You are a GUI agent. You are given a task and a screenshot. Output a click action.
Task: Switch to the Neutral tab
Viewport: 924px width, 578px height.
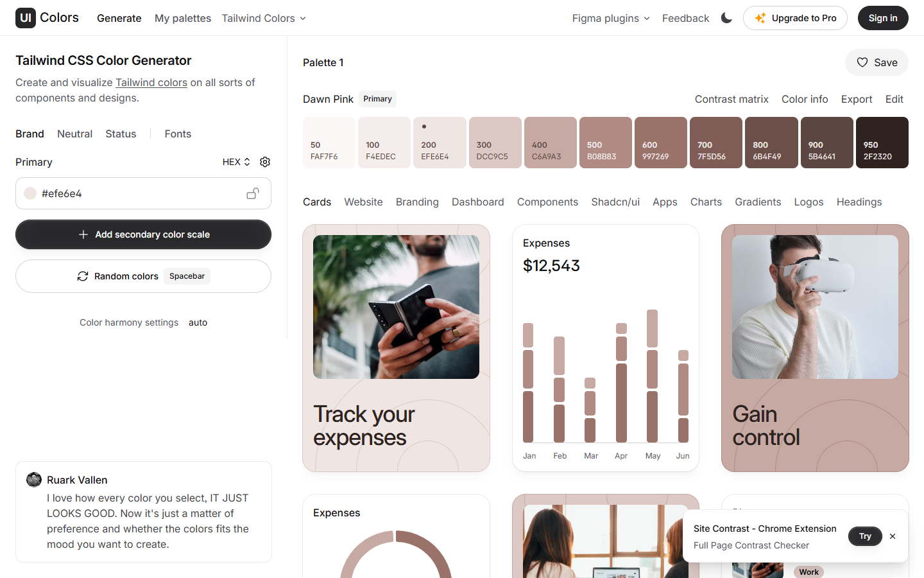[74, 134]
